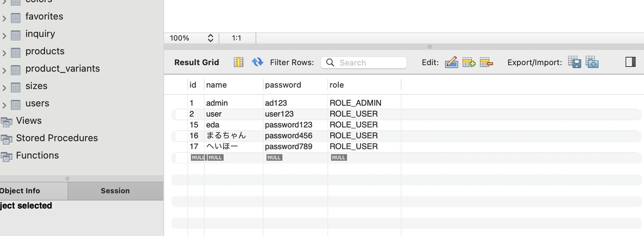Select the users table in tree

(x=37, y=103)
